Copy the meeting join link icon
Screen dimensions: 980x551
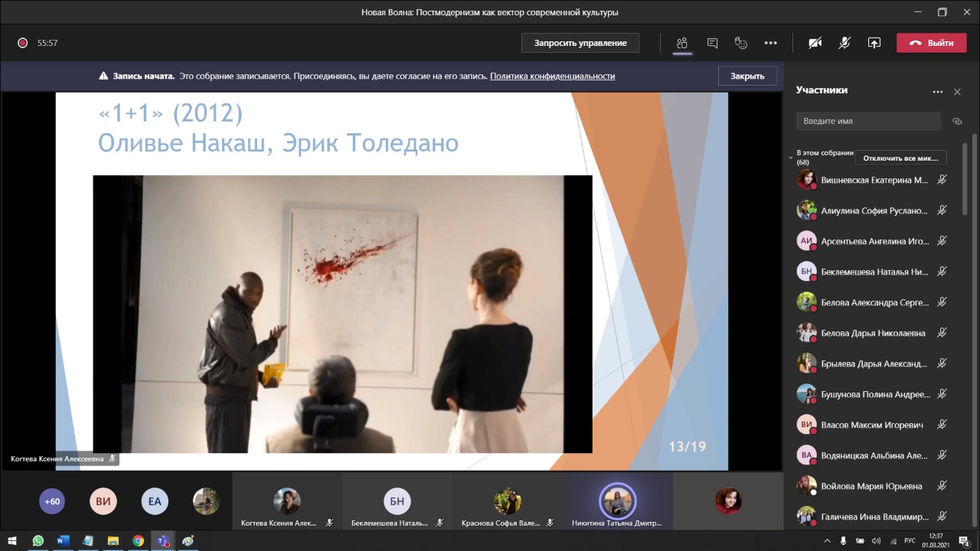click(x=956, y=121)
